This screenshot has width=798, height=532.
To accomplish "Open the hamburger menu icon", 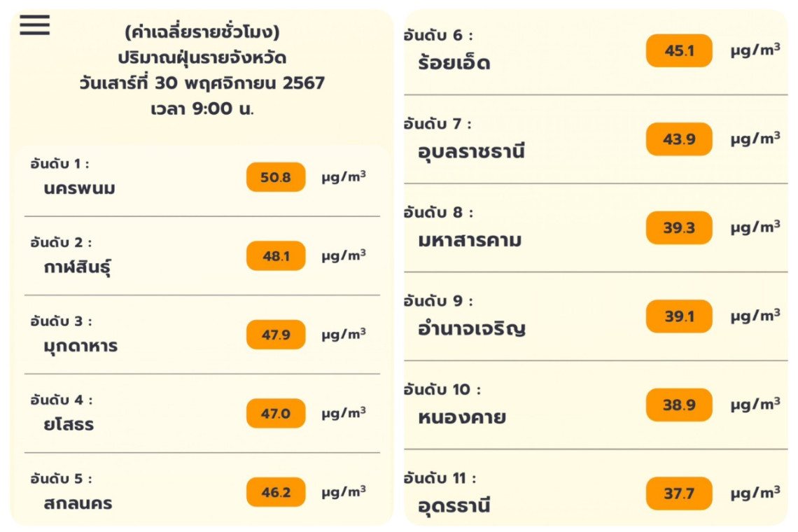I will [x=34, y=25].
